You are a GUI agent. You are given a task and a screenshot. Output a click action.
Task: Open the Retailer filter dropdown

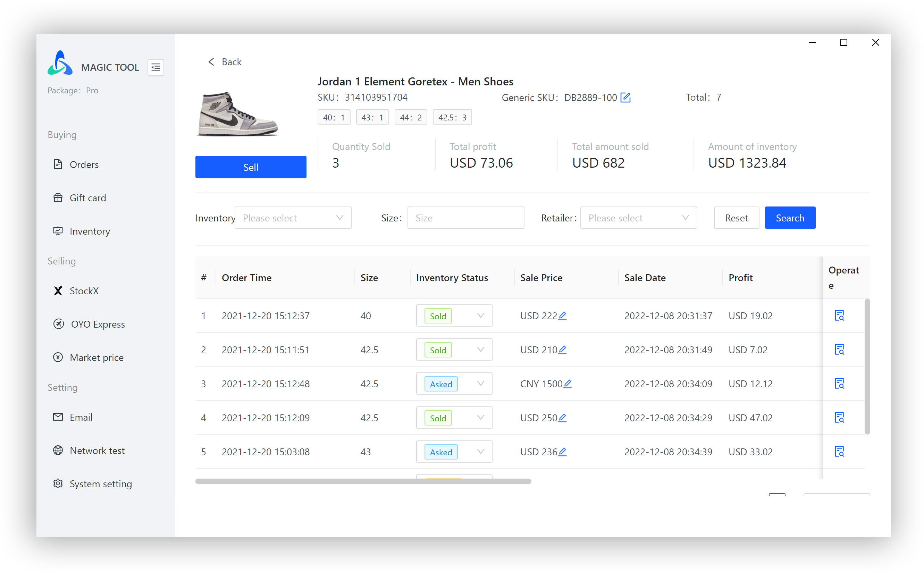[638, 218]
